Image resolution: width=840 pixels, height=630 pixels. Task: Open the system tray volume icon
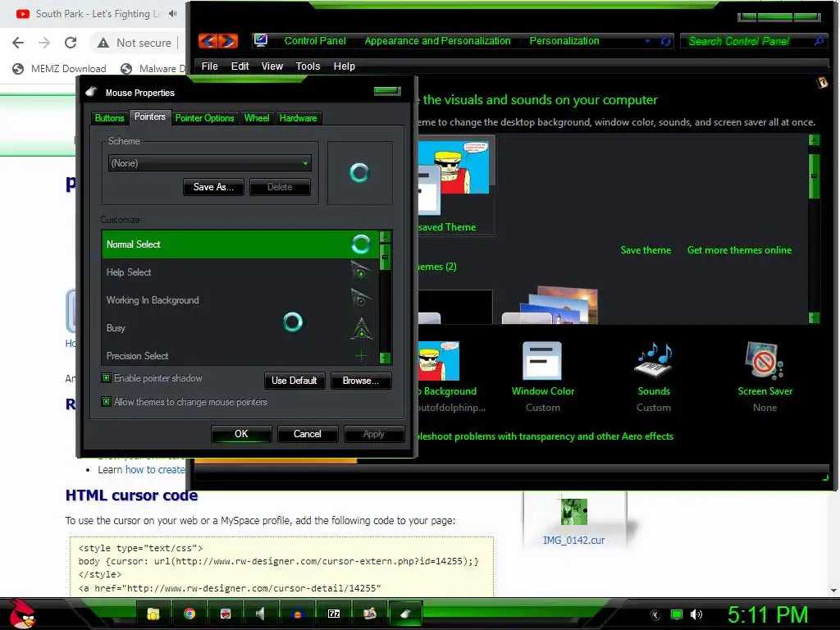click(x=696, y=614)
